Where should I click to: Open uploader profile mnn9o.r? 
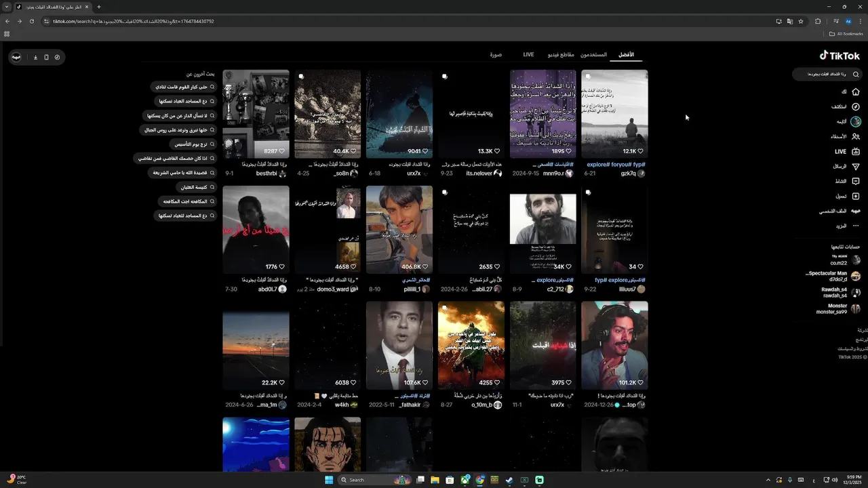[x=559, y=174]
